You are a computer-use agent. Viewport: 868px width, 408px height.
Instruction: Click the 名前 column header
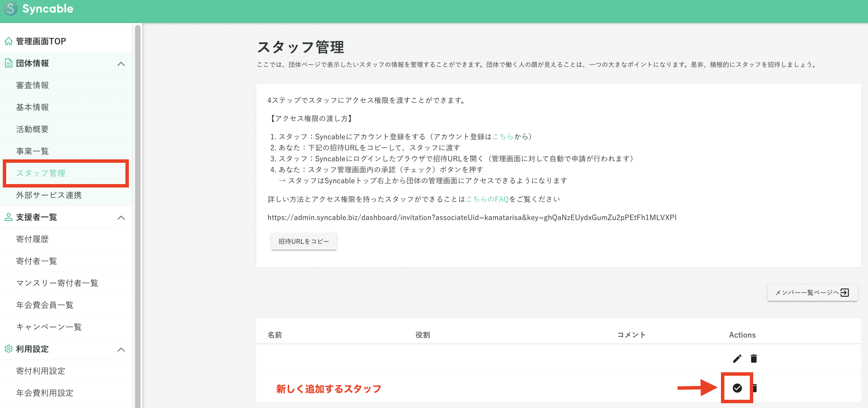coord(275,335)
